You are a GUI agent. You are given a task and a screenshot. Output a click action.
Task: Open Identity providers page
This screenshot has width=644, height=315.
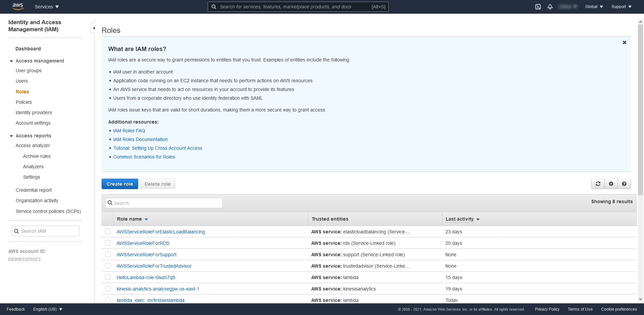point(34,113)
